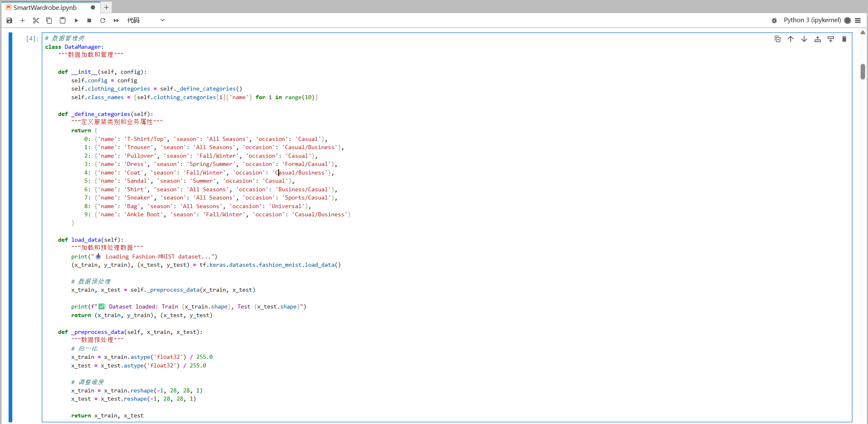This screenshot has height=424, width=868.
Task: Move the current cell up
Action: pos(791,39)
